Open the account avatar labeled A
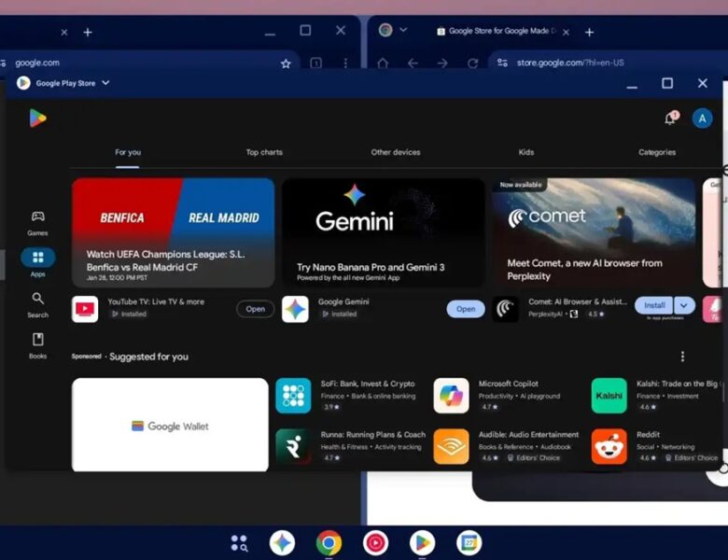 pyautogui.click(x=702, y=119)
